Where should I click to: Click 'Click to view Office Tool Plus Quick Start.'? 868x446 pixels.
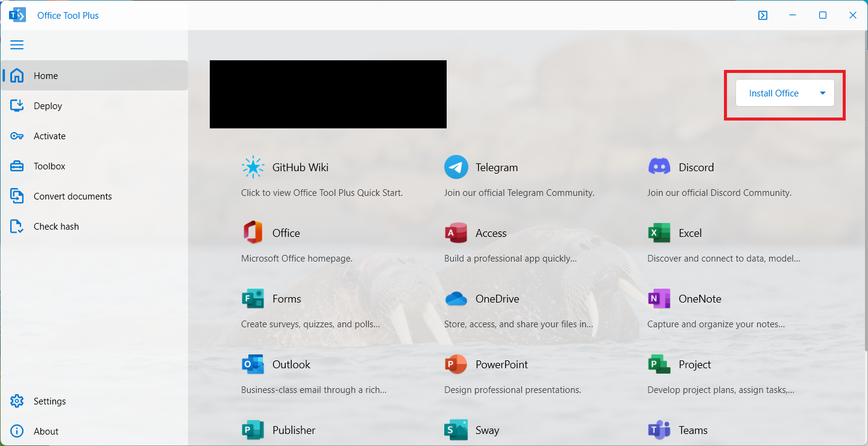[x=322, y=193]
